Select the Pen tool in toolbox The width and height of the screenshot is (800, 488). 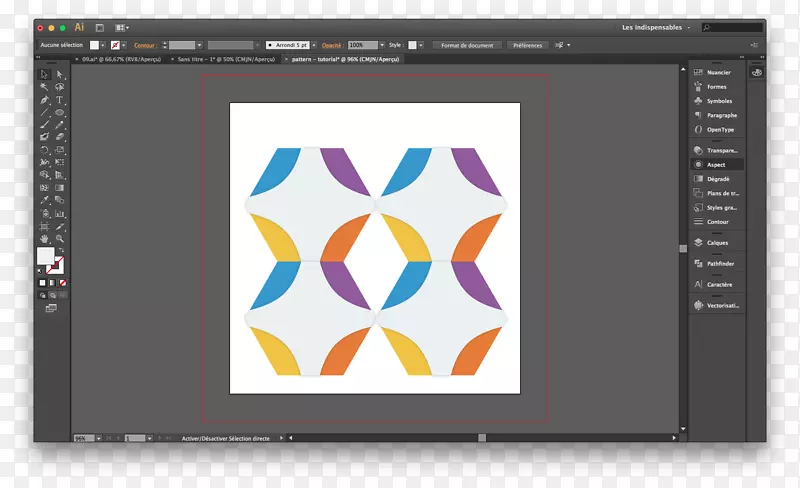point(45,100)
